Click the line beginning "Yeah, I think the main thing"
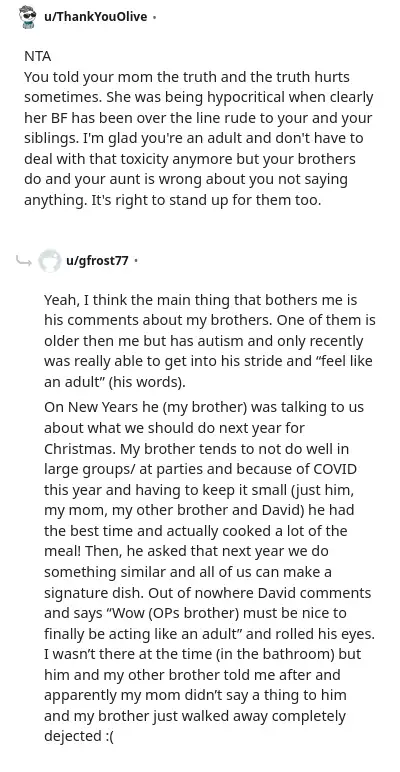400x772 pixels. [200, 300]
